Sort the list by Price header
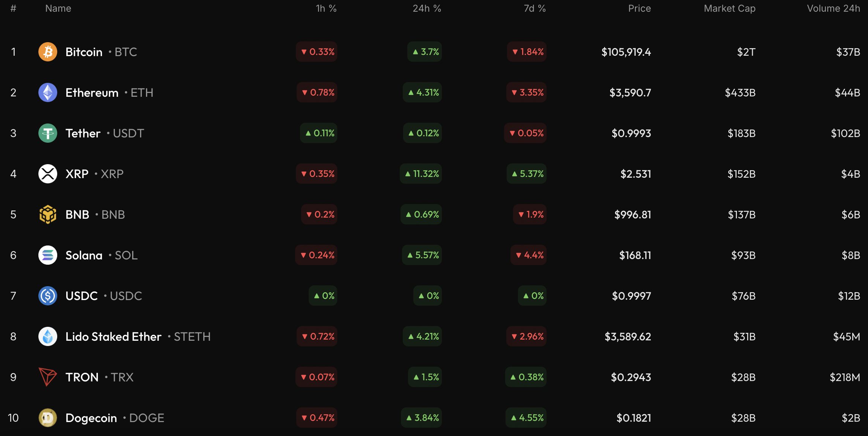This screenshot has height=436, width=868. [x=639, y=8]
